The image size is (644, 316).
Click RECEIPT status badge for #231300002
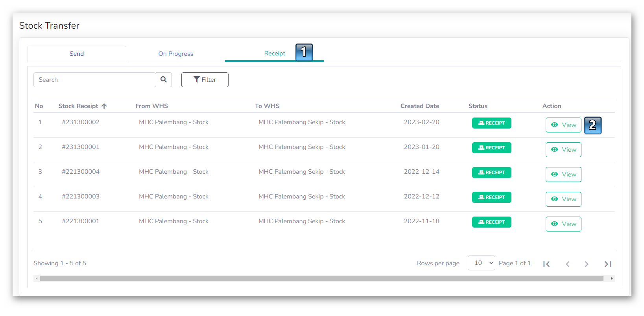(x=491, y=123)
